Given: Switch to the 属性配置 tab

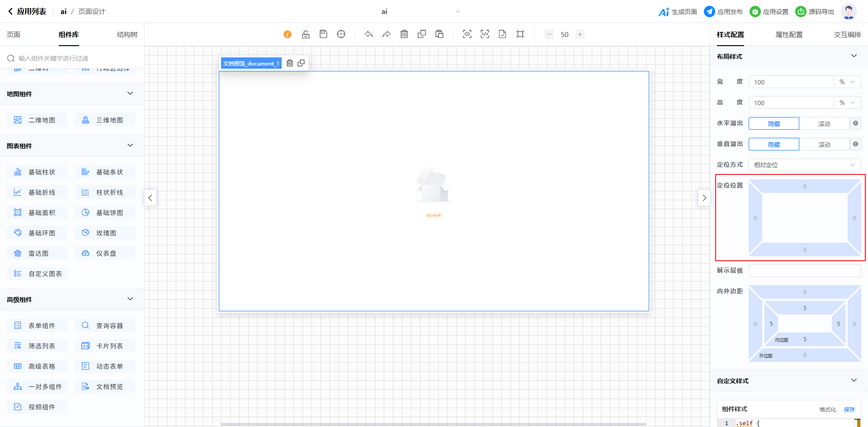Looking at the screenshot, I should (789, 35).
